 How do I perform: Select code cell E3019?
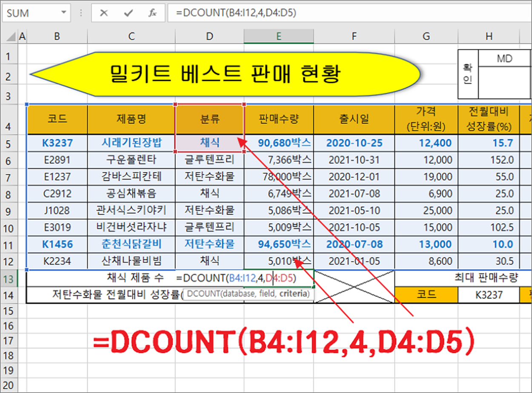(x=57, y=227)
